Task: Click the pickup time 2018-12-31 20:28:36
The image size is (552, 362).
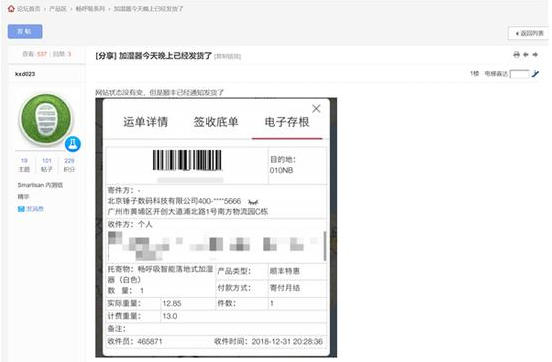Action: [287, 342]
